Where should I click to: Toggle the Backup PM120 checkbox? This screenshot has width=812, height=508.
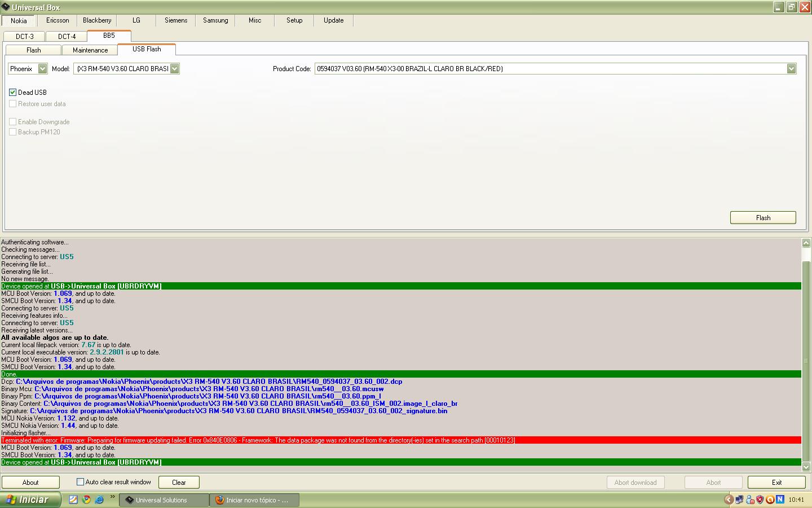click(12, 132)
